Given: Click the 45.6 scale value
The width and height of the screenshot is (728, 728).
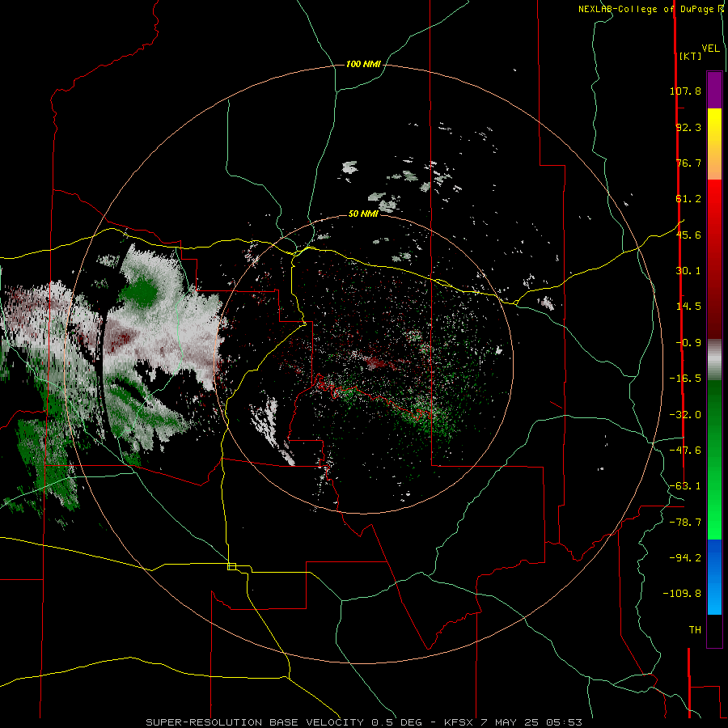Looking at the screenshot, I should tap(688, 235).
